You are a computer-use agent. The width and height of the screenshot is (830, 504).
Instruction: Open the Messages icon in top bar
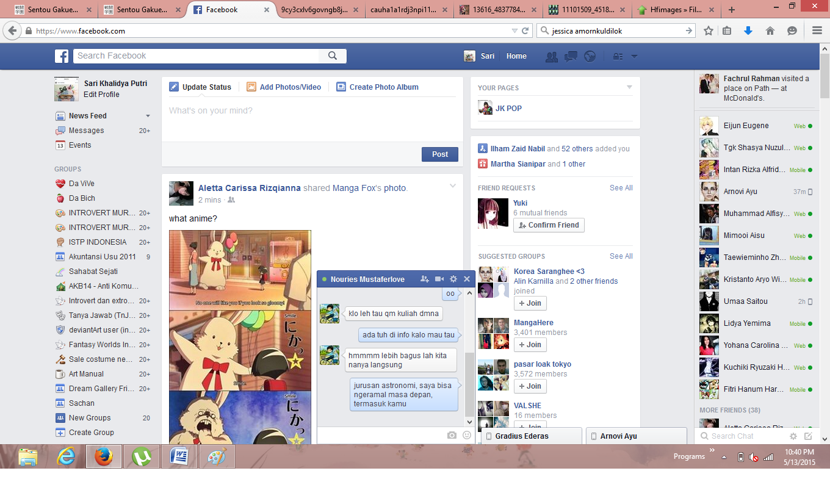pos(571,56)
